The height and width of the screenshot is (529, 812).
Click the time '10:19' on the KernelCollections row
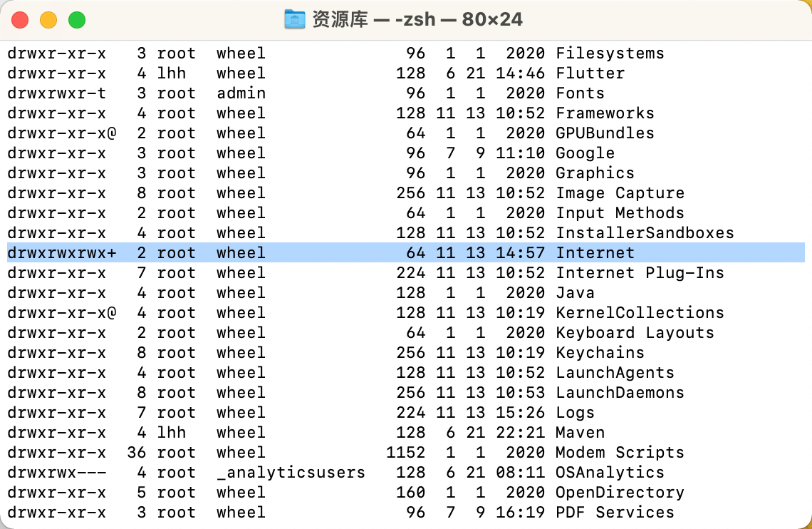click(x=520, y=313)
